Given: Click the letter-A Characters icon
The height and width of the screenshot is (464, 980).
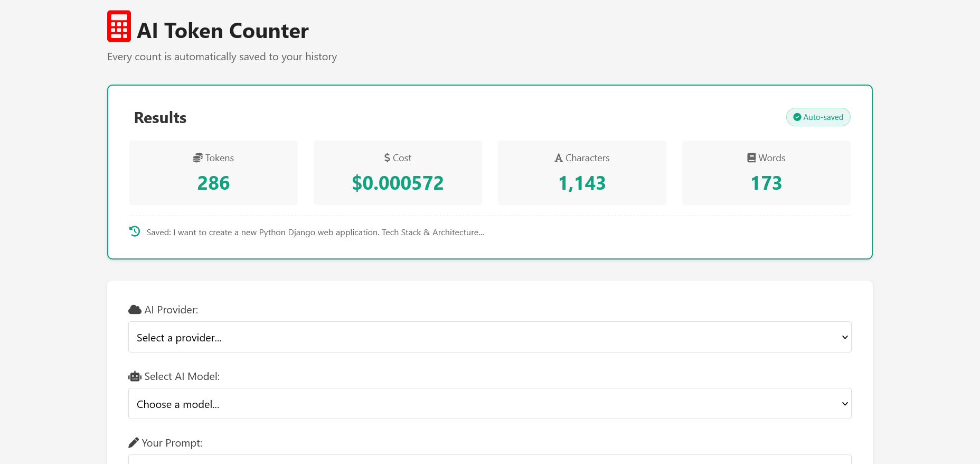Looking at the screenshot, I should click(x=558, y=157).
